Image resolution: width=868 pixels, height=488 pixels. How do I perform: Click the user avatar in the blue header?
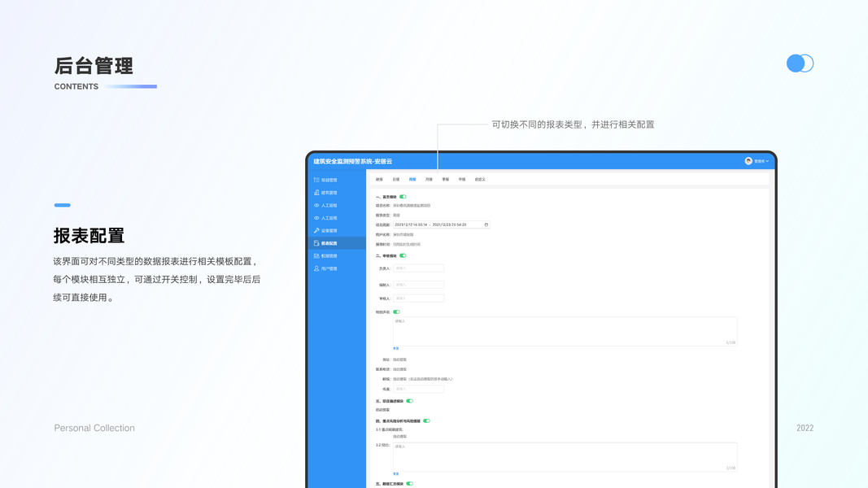(x=748, y=161)
